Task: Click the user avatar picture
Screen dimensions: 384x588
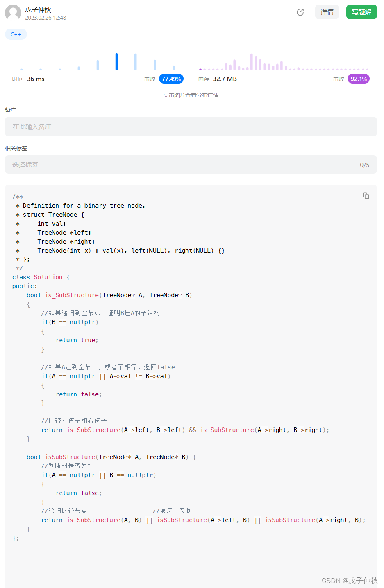Action: [x=13, y=13]
